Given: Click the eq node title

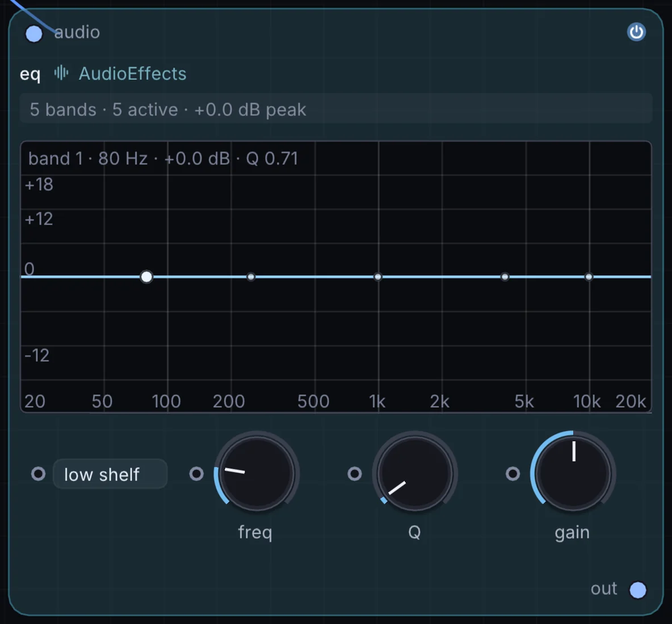Looking at the screenshot, I should tap(30, 74).
